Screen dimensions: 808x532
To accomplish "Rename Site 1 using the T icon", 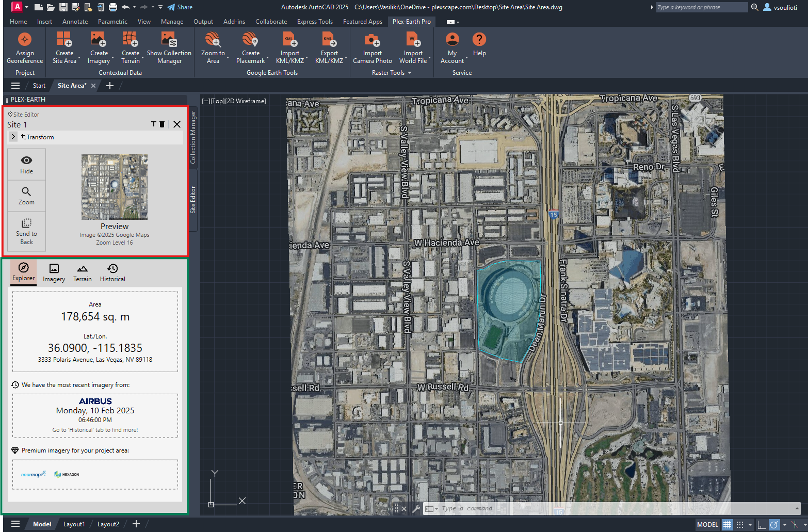I will coord(153,124).
